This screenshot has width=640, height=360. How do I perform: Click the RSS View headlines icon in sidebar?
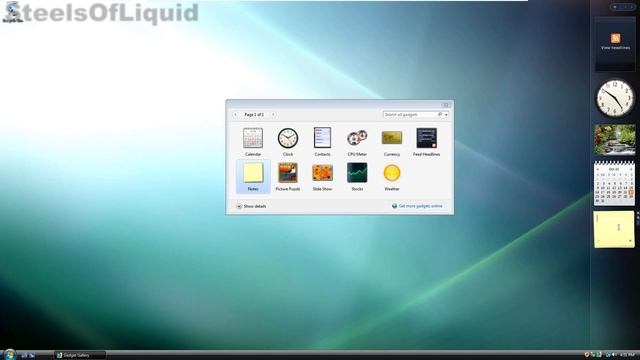[x=615, y=38]
